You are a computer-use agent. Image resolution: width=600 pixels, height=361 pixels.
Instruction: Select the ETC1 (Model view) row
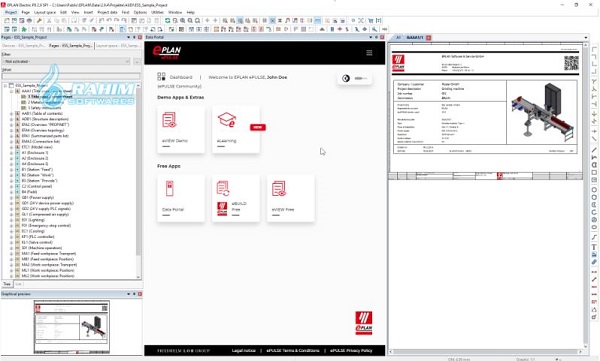37,147
